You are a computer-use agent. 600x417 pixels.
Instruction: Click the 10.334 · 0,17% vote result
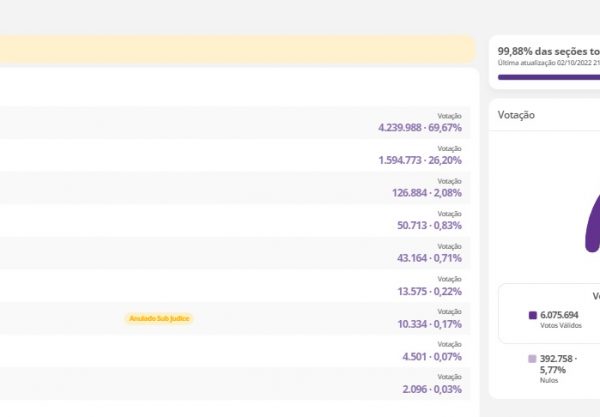coord(429,324)
